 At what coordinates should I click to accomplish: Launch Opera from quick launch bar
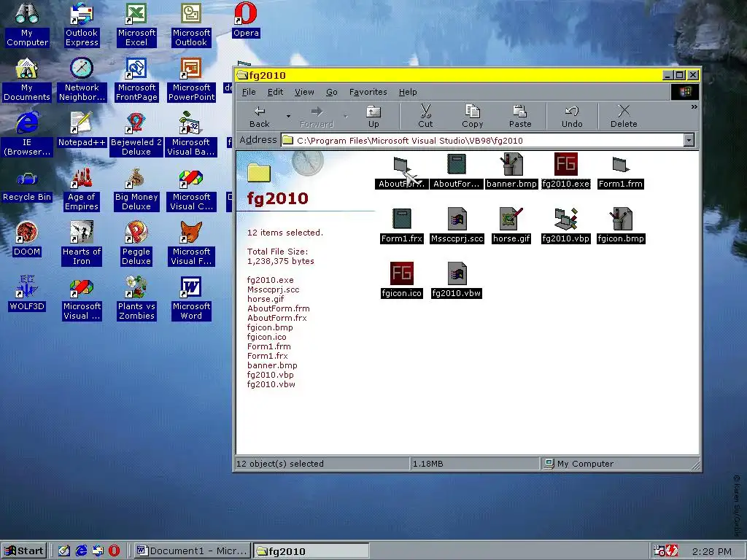pos(115,551)
